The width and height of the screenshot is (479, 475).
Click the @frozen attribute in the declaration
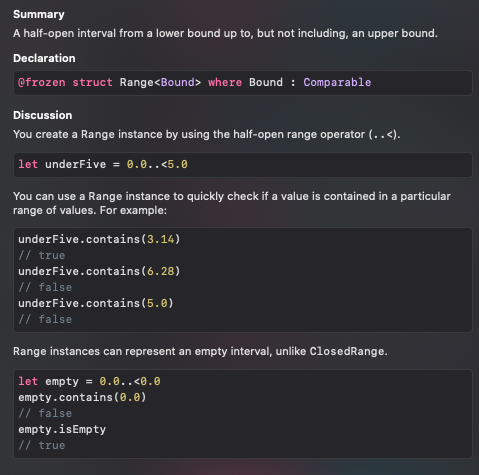coord(42,82)
